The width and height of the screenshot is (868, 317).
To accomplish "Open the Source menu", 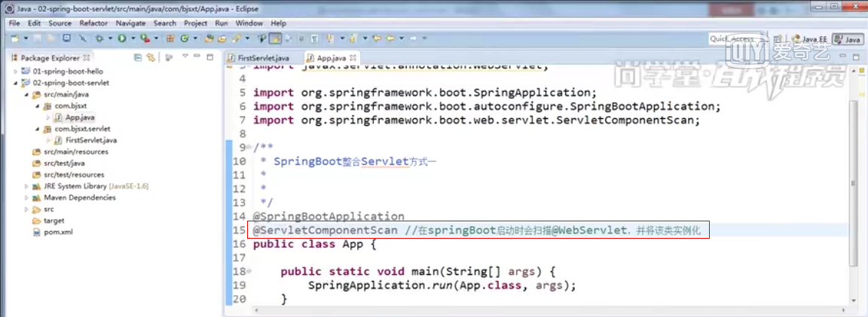I will tap(60, 23).
